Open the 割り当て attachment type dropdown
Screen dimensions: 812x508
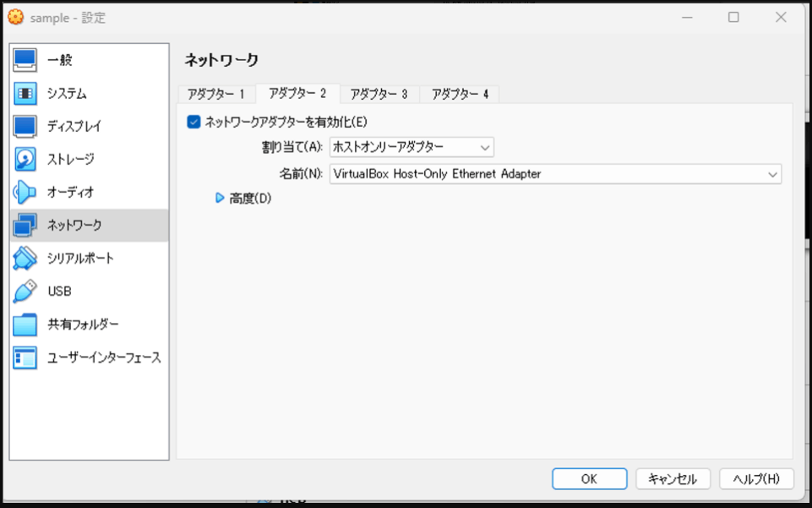[x=411, y=147]
